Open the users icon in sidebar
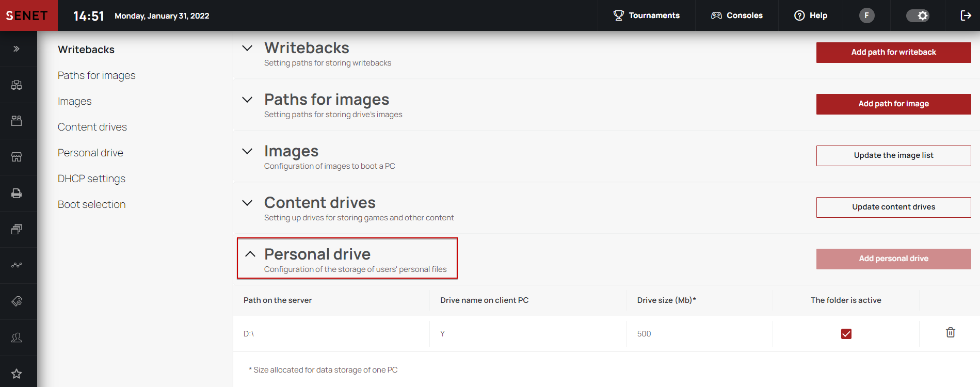This screenshot has height=387, width=980. click(17, 337)
